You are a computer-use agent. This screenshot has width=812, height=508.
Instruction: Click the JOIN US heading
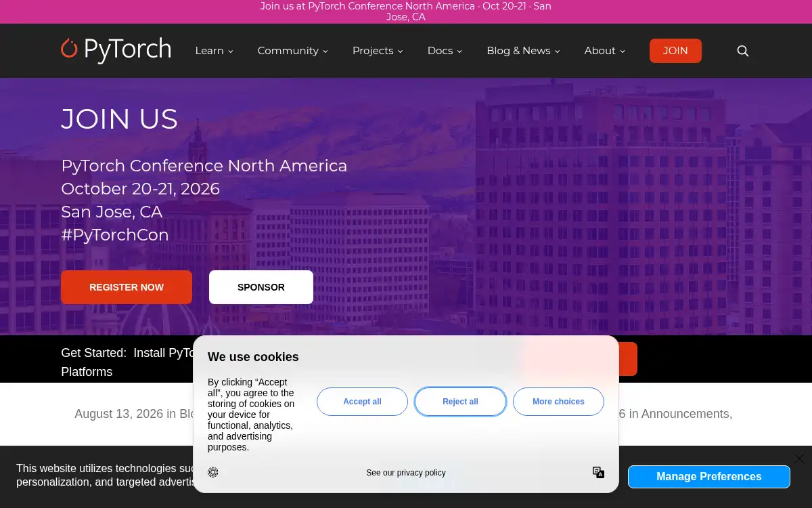click(x=120, y=119)
